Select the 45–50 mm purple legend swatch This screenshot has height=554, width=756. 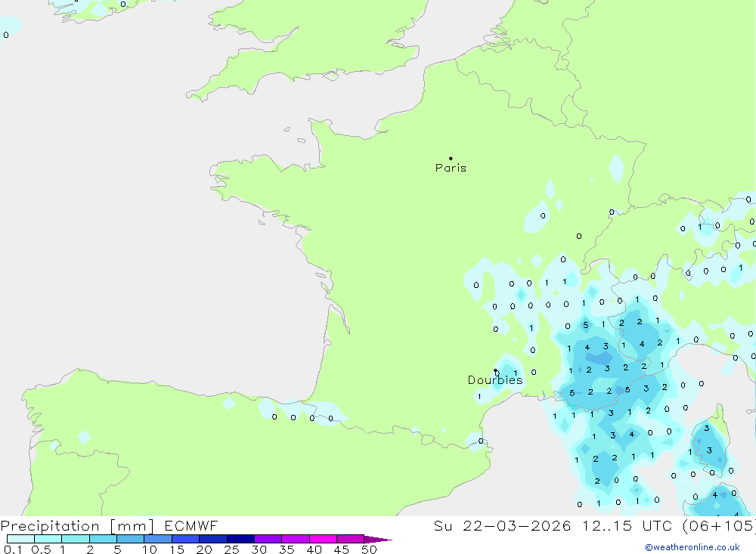[350, 539]
